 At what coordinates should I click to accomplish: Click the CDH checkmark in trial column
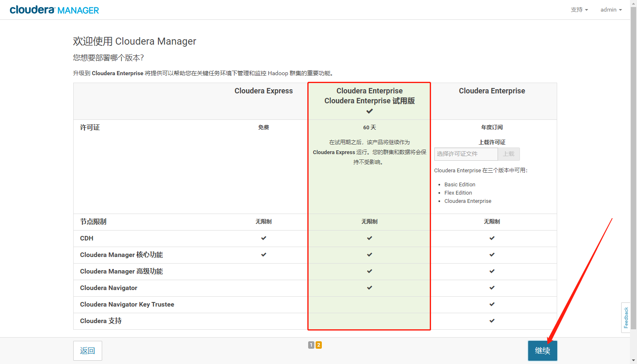tap(369, 238)
